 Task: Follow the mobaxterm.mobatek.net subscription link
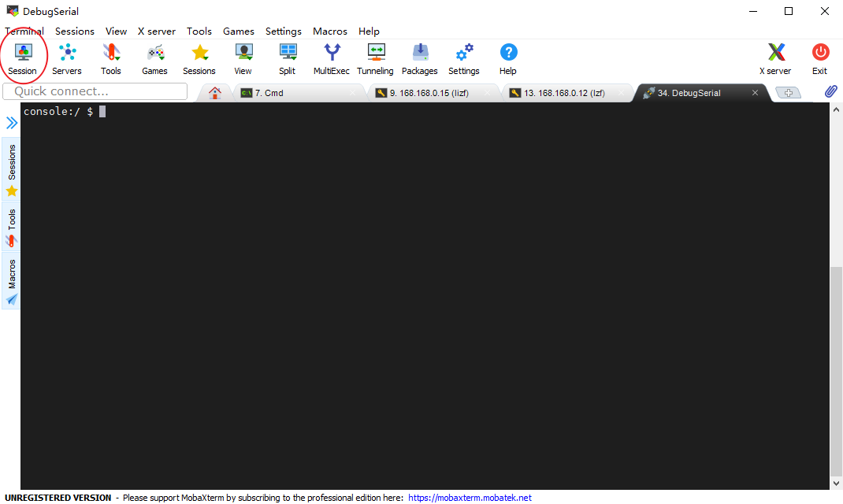(x=470, y=497)
